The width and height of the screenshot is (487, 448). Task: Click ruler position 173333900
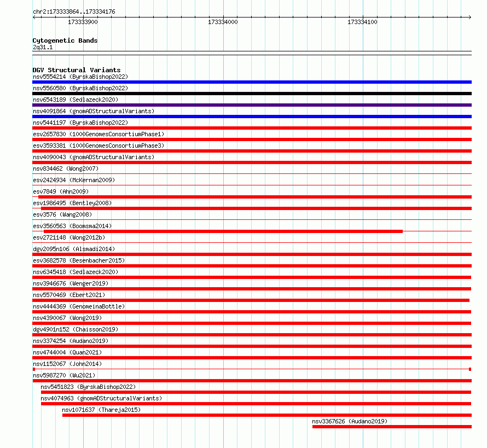coord(83,22)
